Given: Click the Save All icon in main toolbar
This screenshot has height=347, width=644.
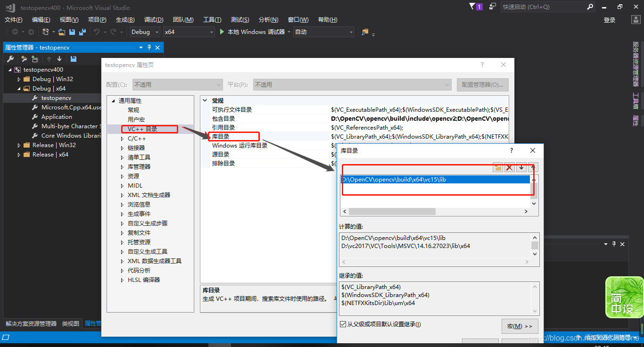Looking at the screenshot, I should click(x=83, y=32).
